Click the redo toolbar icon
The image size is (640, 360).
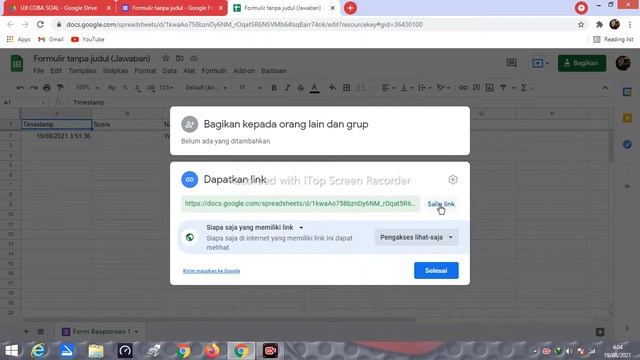point(33,88)
